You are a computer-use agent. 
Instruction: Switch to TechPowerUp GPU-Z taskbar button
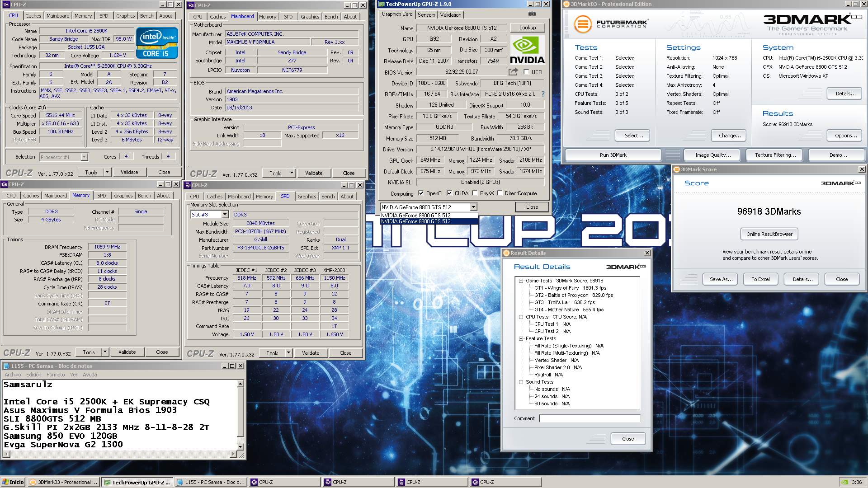[x=137, y=482]
